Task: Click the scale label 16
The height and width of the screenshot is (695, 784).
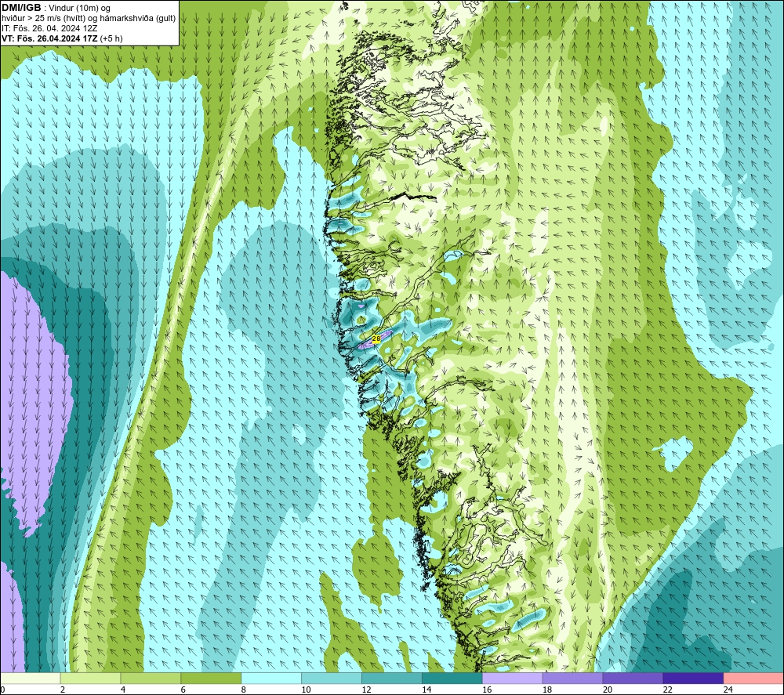Action: click(x=487, y=690)
